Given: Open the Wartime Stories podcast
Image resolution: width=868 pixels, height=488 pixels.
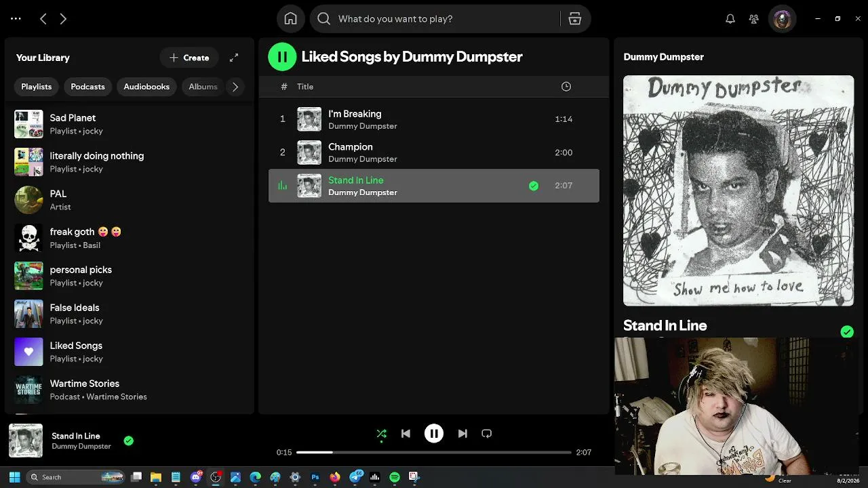Looking at the screenshot, I should [x=130, y=390].
